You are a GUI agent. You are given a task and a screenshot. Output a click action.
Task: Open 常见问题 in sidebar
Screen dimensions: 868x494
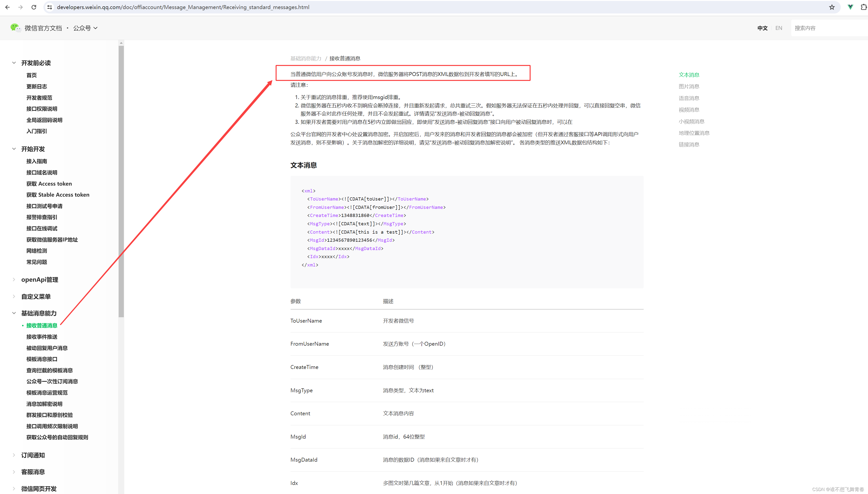37,262
